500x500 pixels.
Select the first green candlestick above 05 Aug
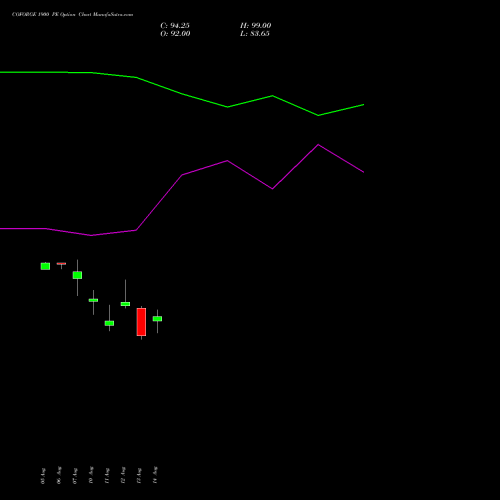[x=45, y=266]
